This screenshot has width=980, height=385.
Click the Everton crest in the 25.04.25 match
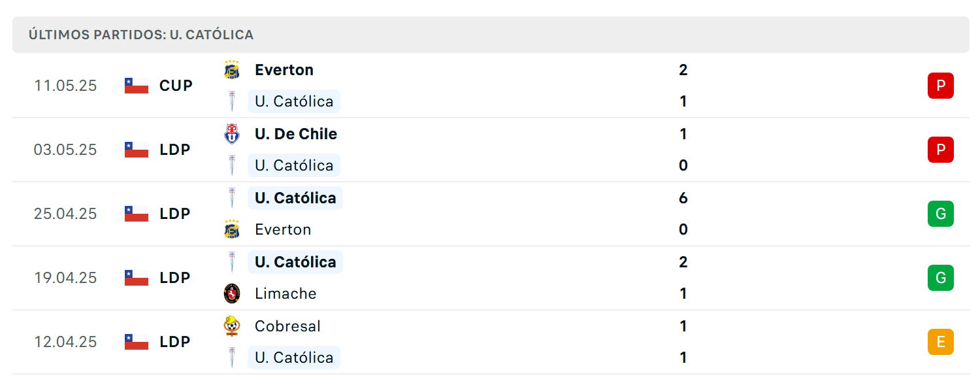231,229
